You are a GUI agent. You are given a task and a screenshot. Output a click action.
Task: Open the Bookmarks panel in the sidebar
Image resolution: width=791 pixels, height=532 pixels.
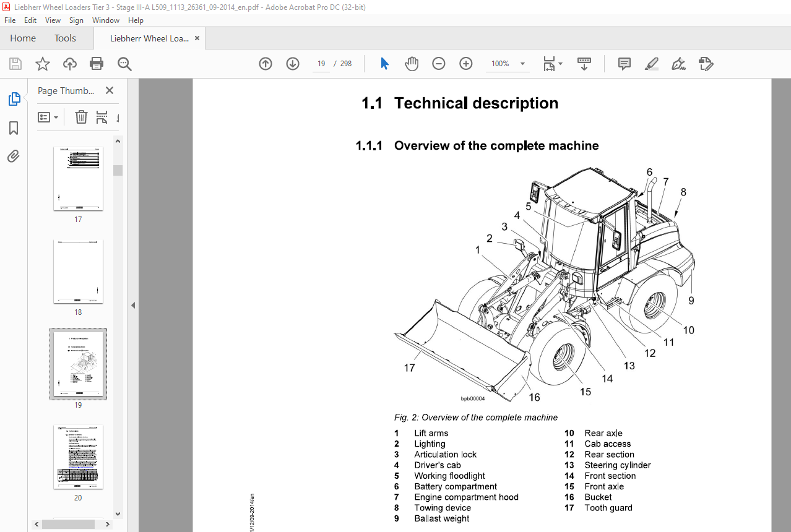14,128
